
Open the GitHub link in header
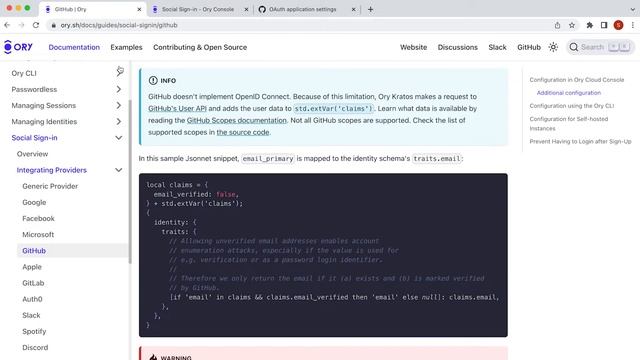point(529,47)
